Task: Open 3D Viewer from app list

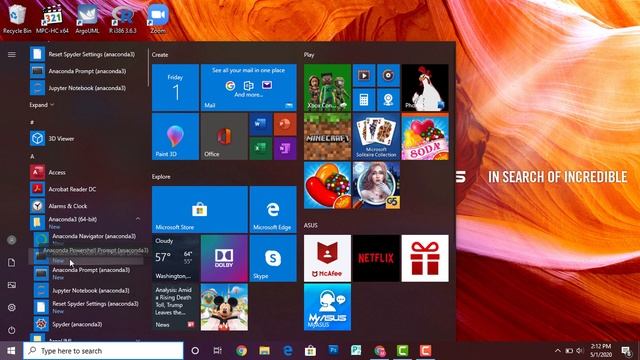Action: [86, 138]
